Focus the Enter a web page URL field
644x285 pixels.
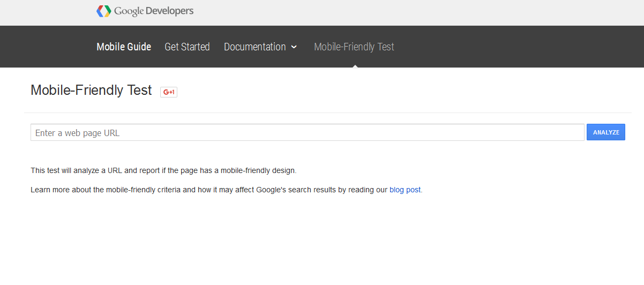[x=307, y=133]
